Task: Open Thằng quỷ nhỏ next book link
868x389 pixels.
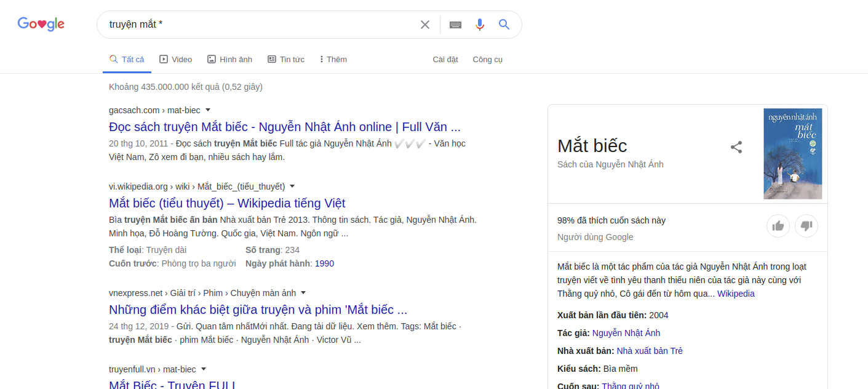Action: click(x=631, y=386)
